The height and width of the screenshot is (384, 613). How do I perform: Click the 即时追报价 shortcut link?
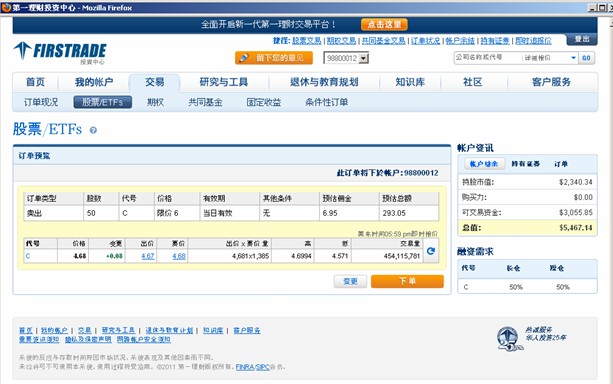(533, 41)
